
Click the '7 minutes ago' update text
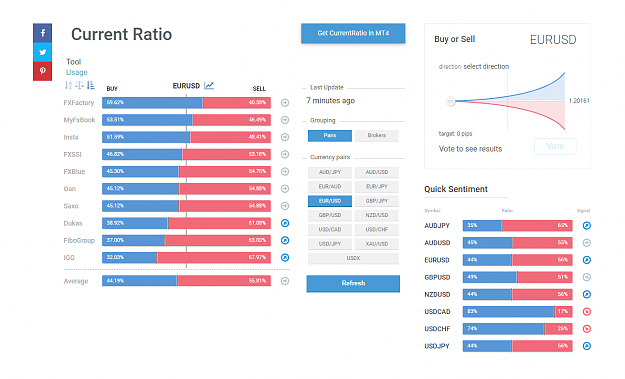coord(330,100)
